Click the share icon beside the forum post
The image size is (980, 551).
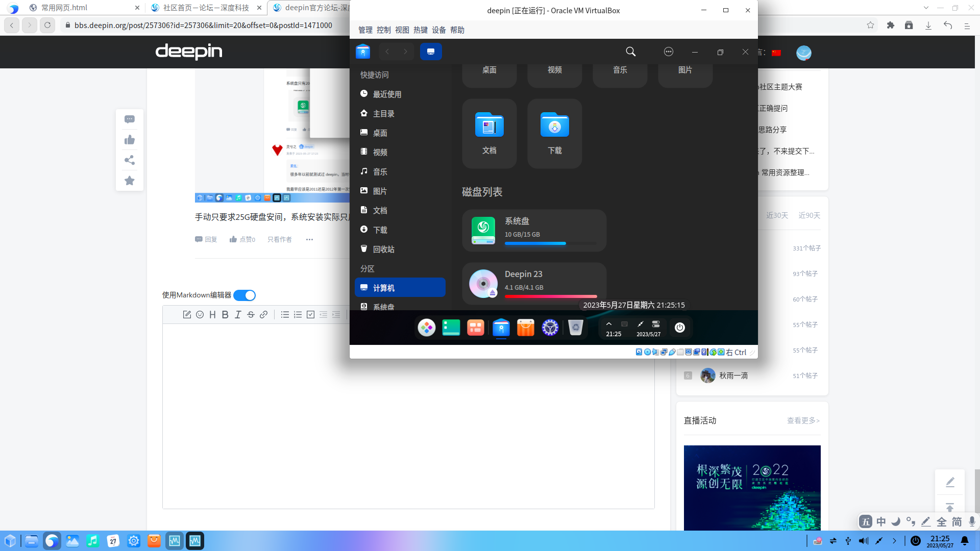[x=129, y=160]
